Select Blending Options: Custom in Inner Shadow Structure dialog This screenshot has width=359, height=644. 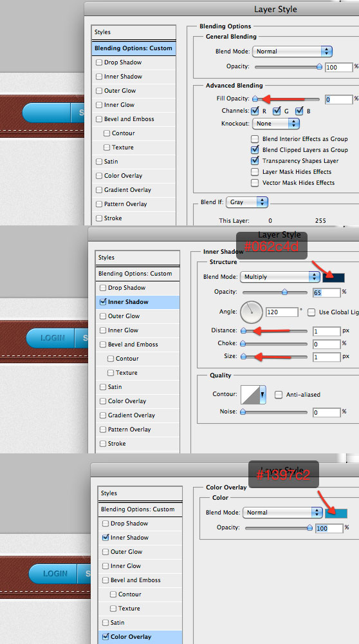(138, 274)
